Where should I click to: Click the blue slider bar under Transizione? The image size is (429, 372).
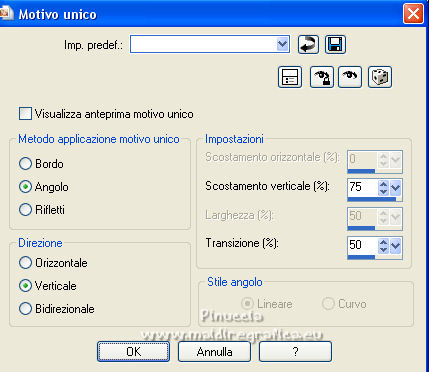point(361,257)
